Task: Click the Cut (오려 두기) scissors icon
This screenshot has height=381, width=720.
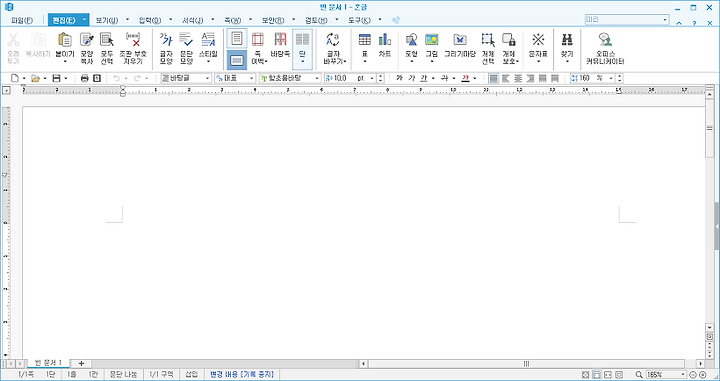Action: pos(13,40)
